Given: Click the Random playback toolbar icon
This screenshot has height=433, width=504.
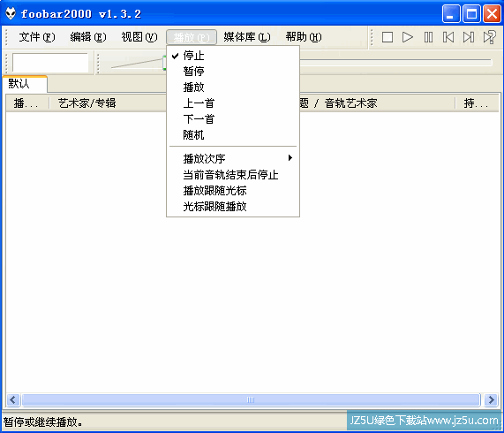Looking at the screenshot, I should [490, 37].
